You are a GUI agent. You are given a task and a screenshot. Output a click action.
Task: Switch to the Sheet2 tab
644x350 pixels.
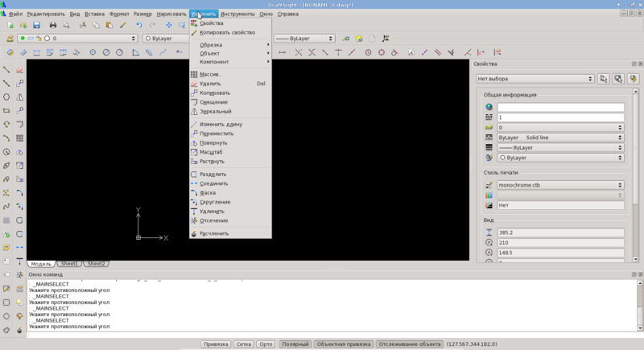pyautogui.click(x=96, y=264)
